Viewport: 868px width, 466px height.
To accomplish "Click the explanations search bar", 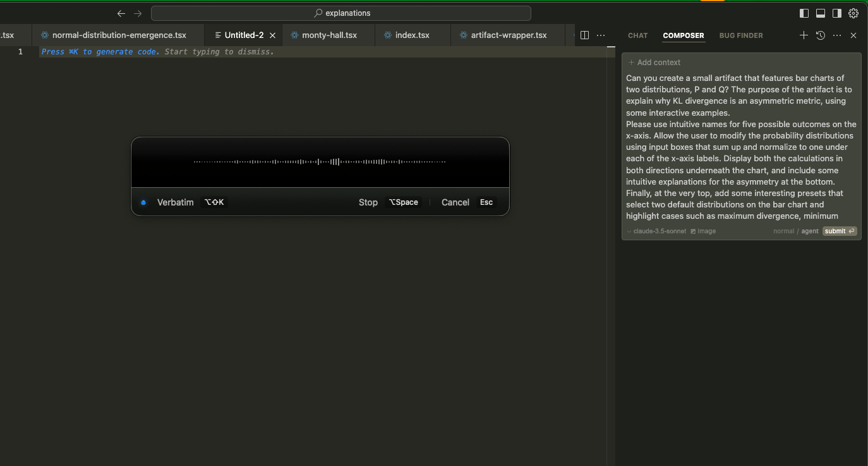I will (x=341, y=13).
